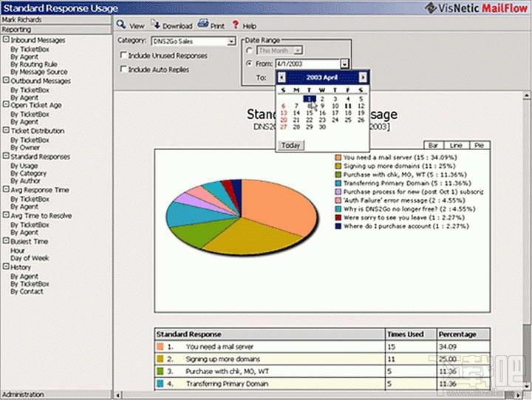The width and height of the screenshot is (532, 400).
Task: Select April 1 in the calendar
Action: 310,99
